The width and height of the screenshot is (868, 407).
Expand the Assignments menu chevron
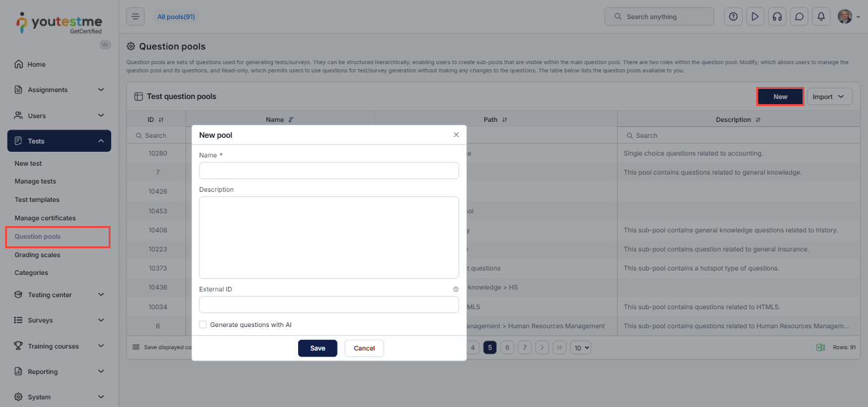(x=101, y=90)
